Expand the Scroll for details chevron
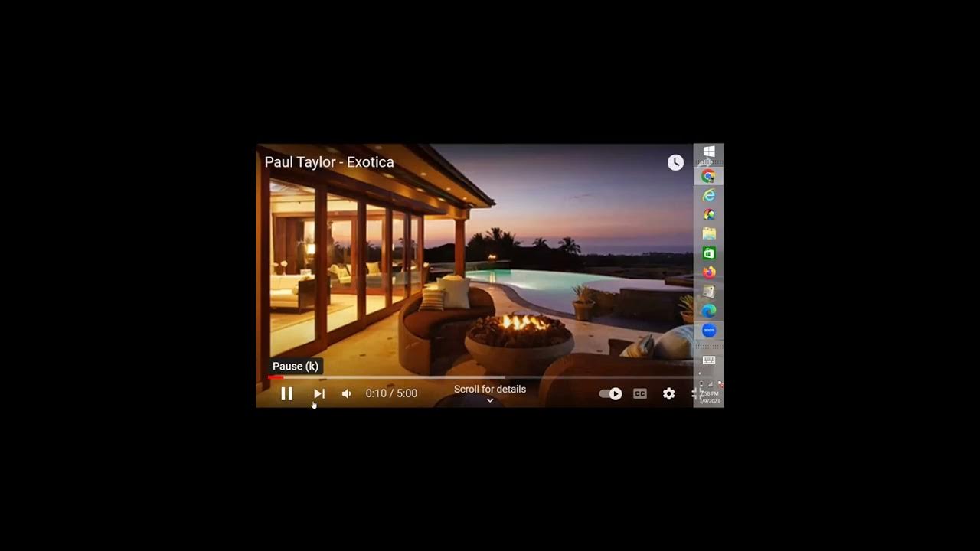980x551 pixels. [490, 400]
